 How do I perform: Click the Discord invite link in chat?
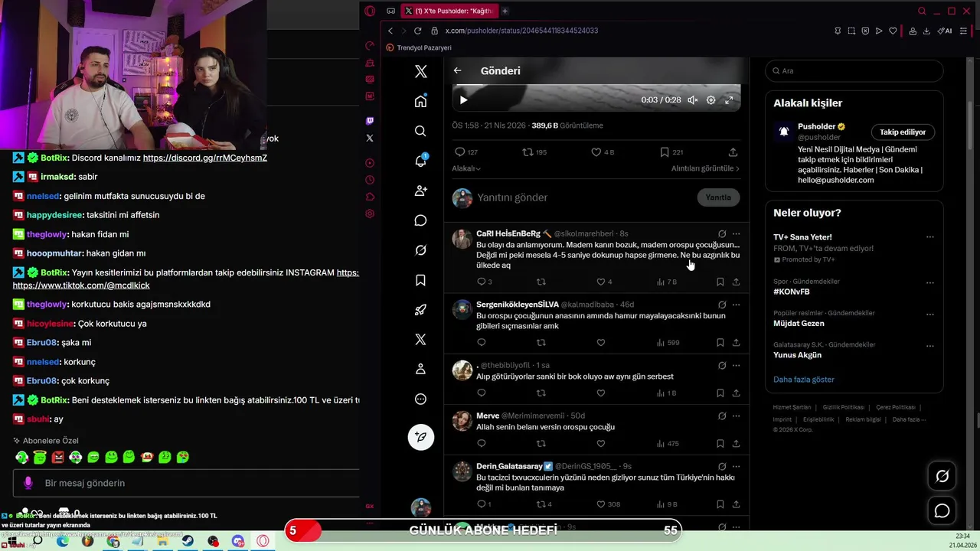204,158
